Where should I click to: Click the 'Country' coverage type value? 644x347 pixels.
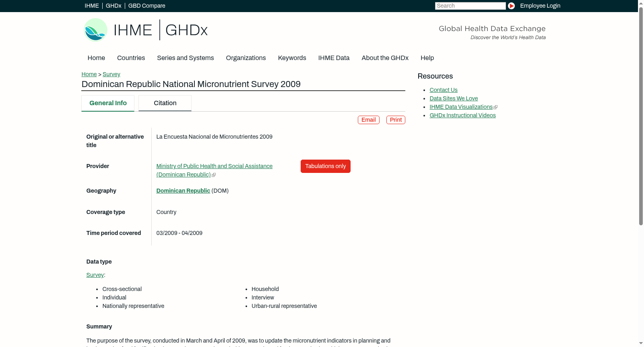tap(166, 212)
